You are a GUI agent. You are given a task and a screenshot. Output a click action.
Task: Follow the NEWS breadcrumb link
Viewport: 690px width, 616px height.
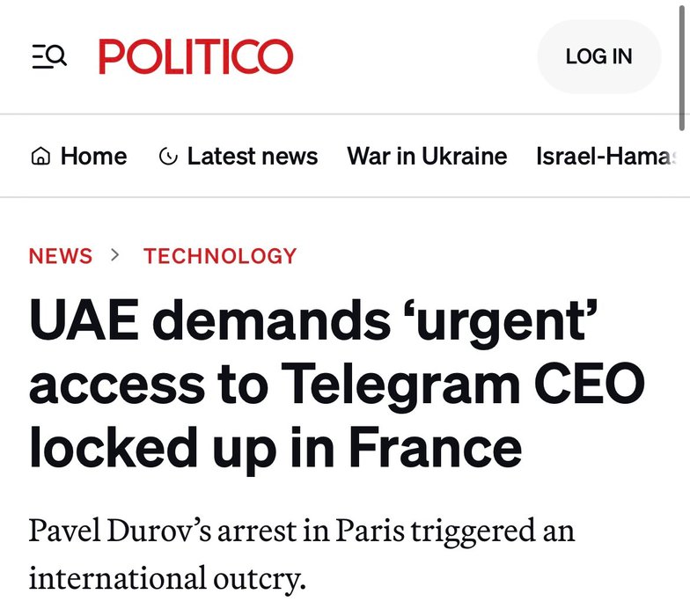point(60,256)
